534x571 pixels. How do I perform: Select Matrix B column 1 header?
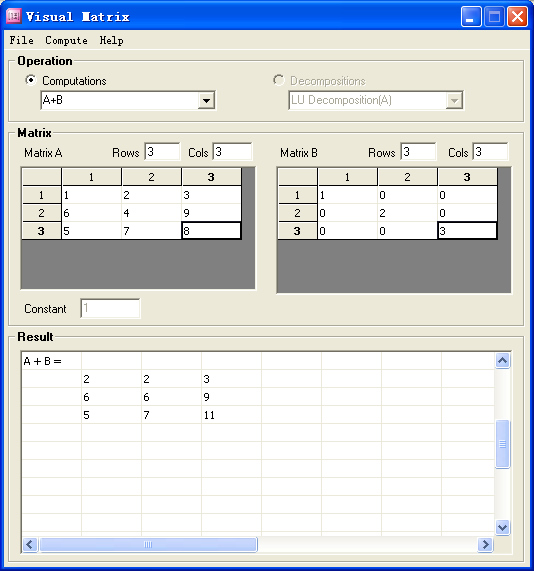[348, 177]
